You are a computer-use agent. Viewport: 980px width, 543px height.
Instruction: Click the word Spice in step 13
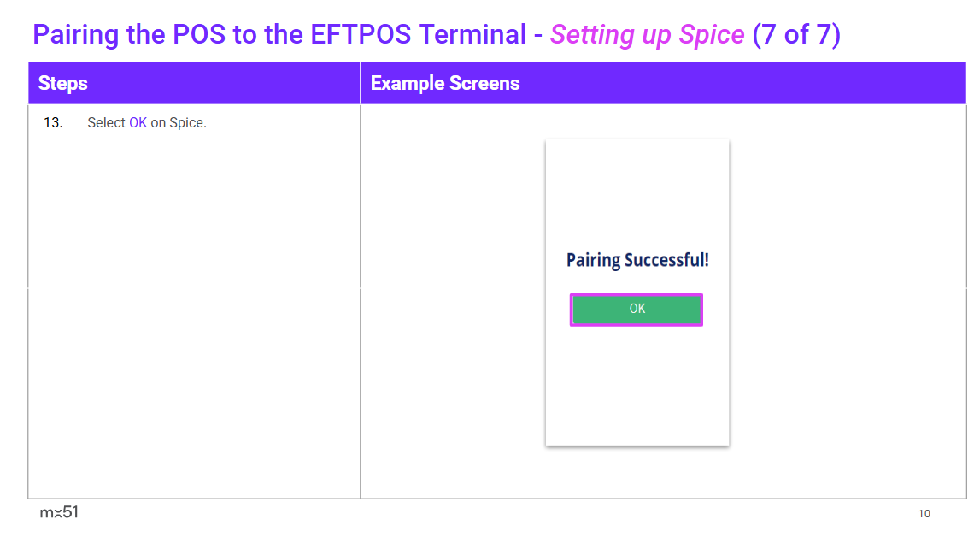(187, 123)
